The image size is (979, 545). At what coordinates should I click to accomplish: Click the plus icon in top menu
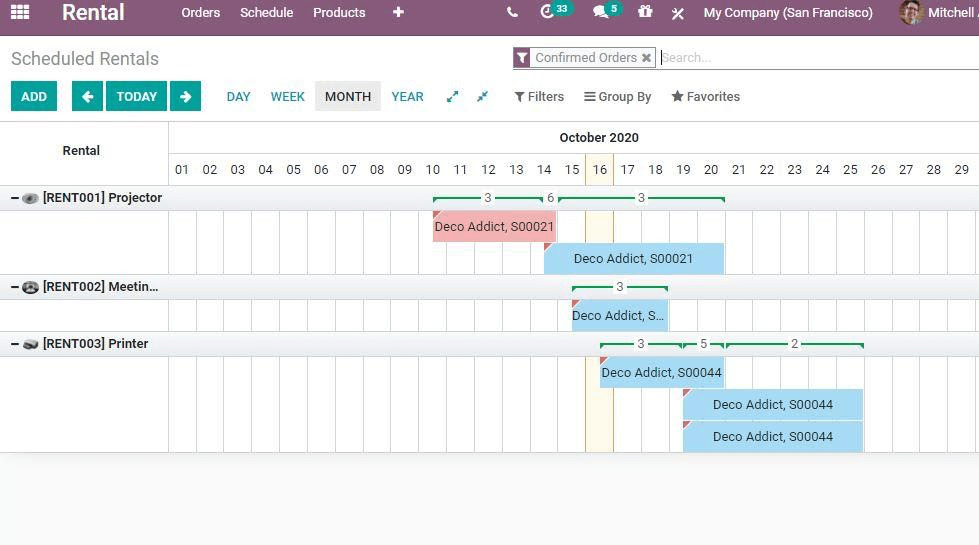398,13
